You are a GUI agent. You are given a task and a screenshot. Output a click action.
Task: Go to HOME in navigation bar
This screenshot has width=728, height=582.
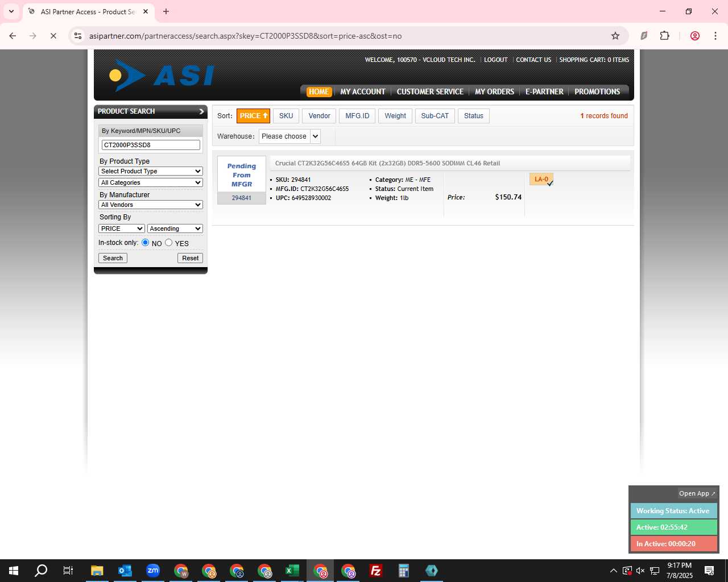tap(318, 92)
